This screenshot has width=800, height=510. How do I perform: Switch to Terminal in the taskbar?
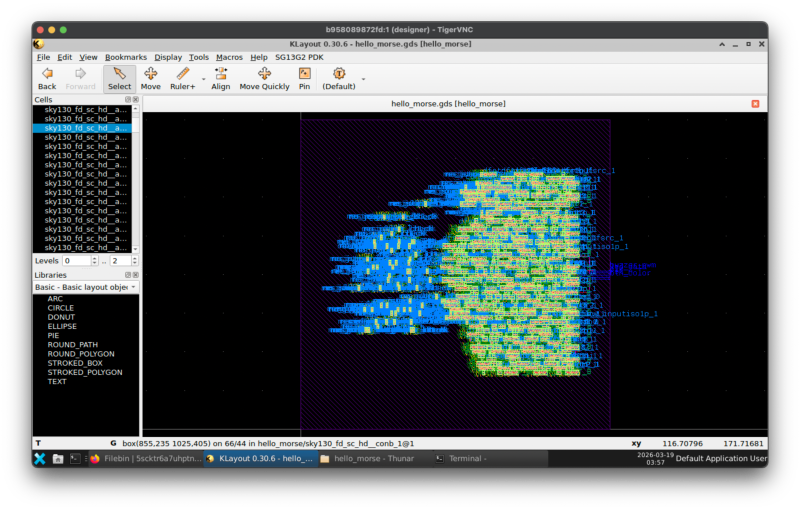[466, 458]
